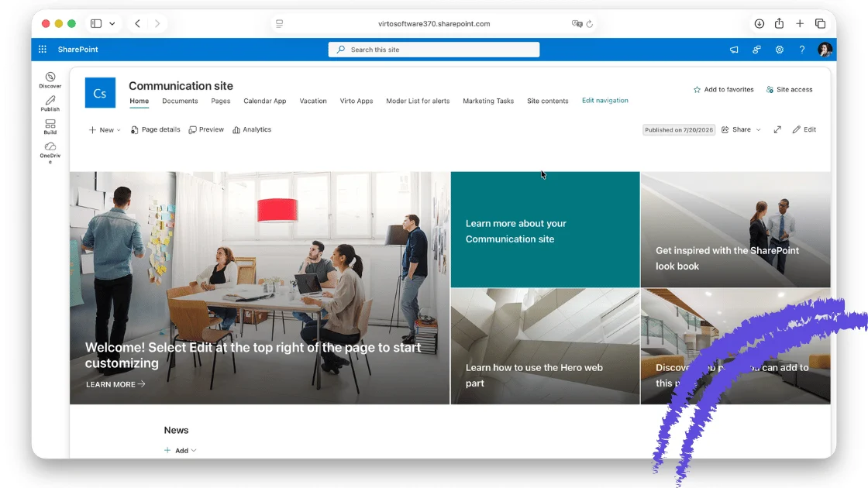Open the user profile avatar
The height and width of the screenshot is (488, 868).
[x=825, y=50]
